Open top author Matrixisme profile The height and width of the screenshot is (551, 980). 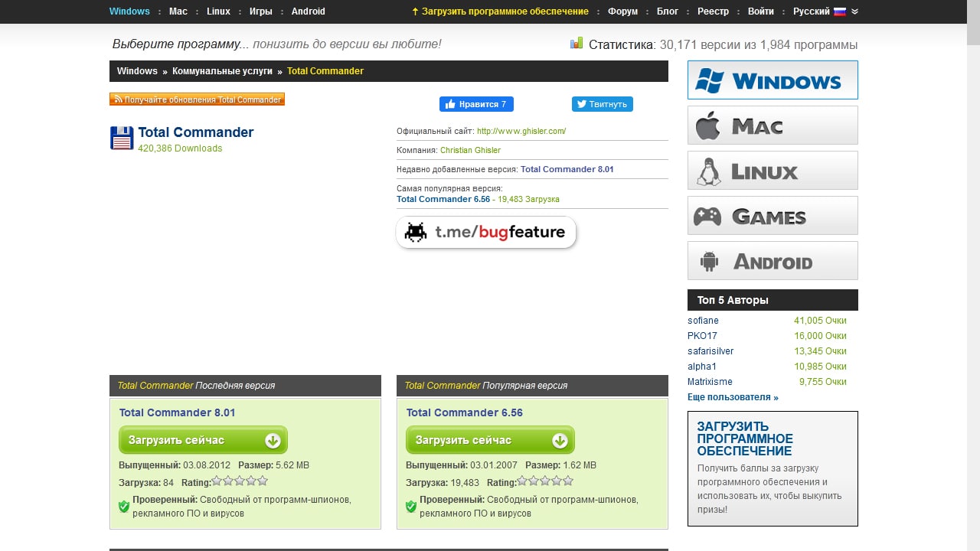tap(710, 382)
